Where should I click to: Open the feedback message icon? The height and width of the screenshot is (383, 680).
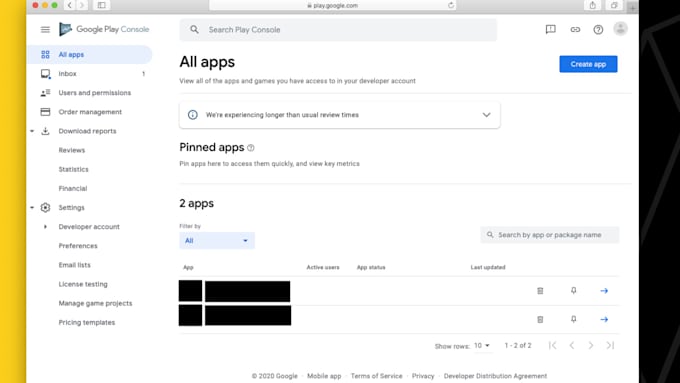coord(550,29)
